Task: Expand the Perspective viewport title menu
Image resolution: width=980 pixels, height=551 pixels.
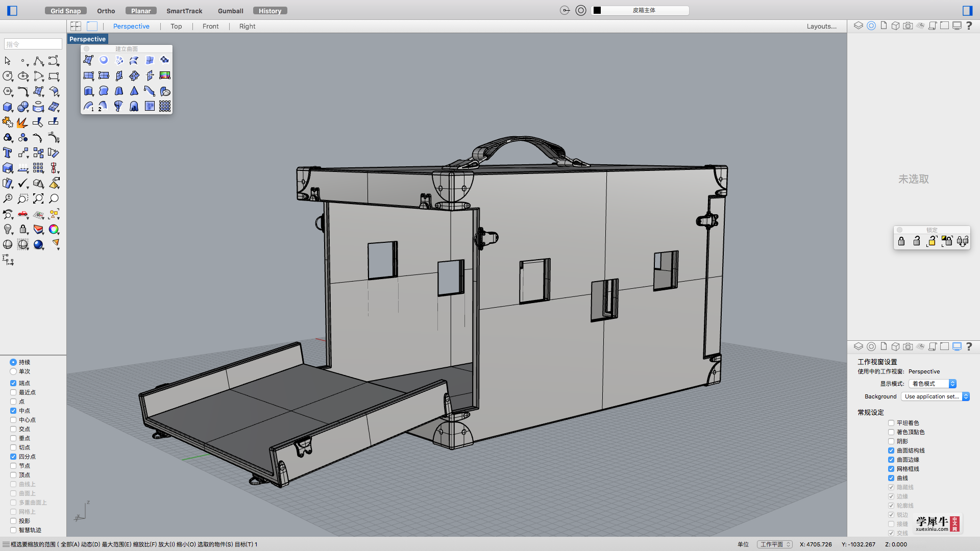Action: point(87,39)
